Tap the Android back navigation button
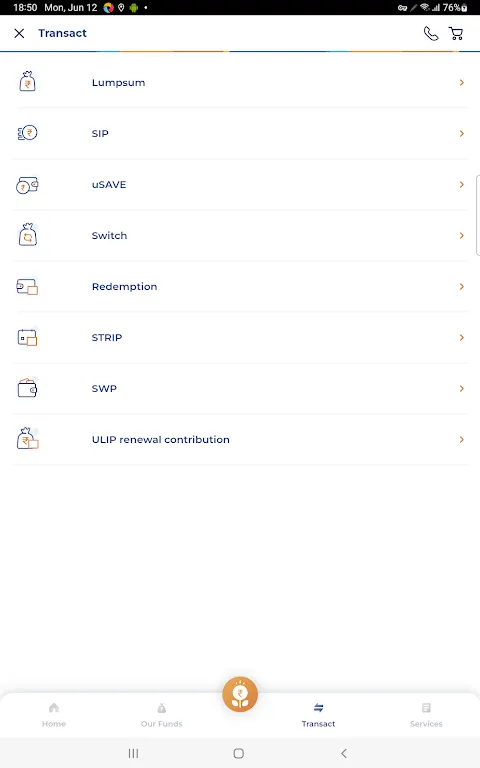 click(x=344, y=753)
